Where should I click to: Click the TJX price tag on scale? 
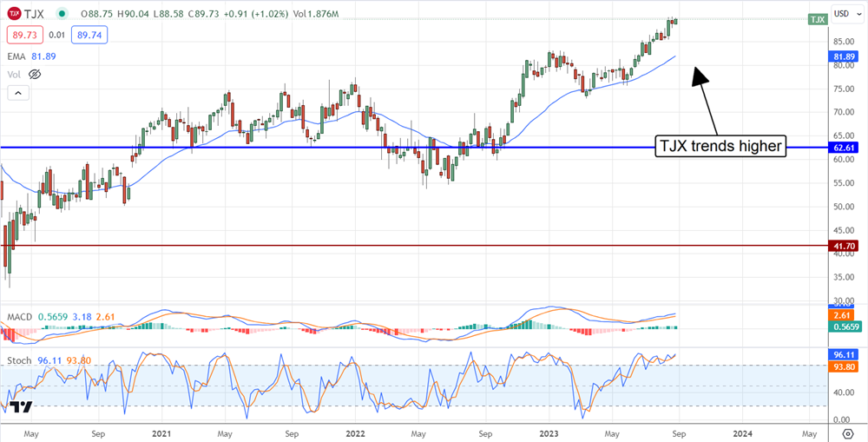(x=817, y=20)
